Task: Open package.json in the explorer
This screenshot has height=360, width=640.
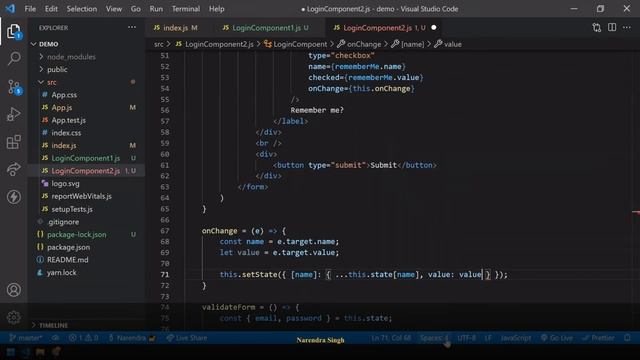Action: pyautogui.click(x=68, y=247)
